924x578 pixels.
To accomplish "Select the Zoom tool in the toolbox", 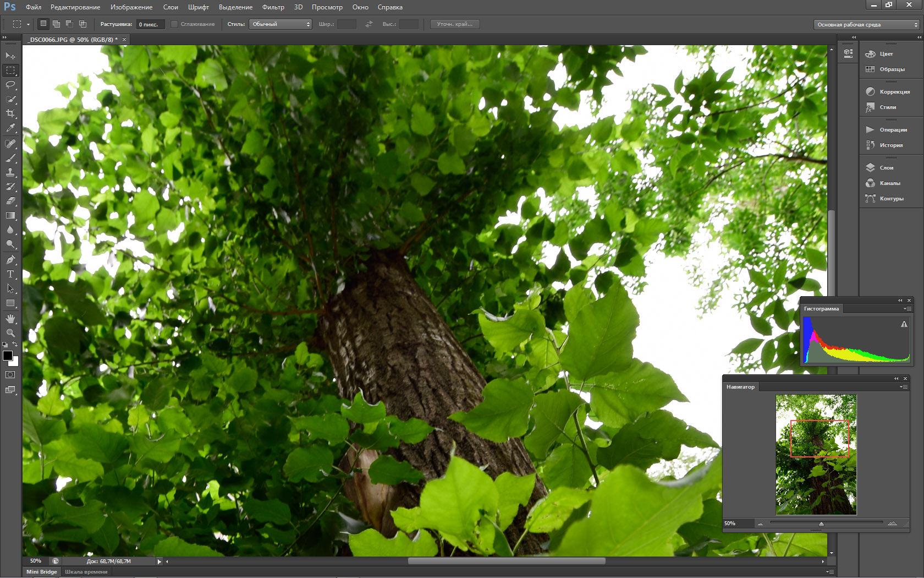I will point(10,333).
